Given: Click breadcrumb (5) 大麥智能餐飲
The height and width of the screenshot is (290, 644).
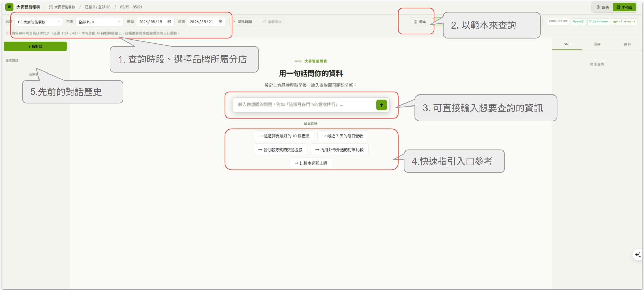Looking at the screenshot, I should 62,7.
